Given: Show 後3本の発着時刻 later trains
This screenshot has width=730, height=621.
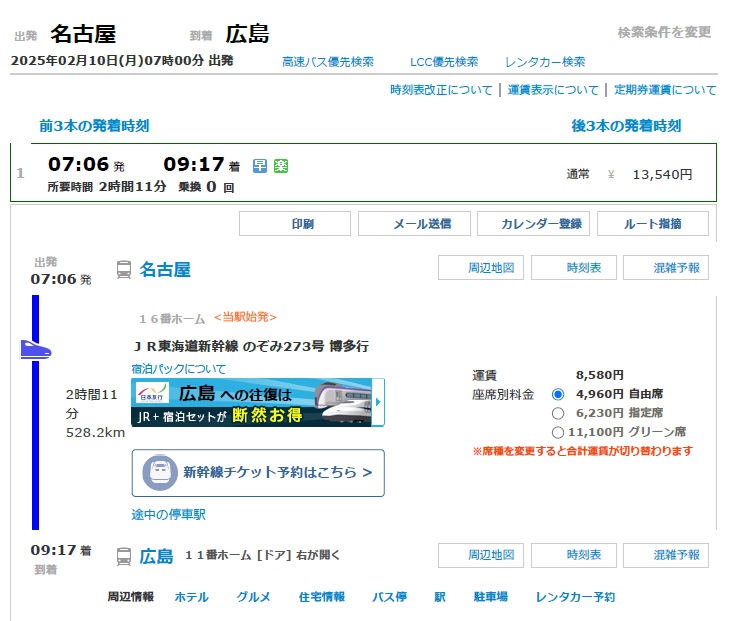Looking at the screenshot, I should click(626, 126).
